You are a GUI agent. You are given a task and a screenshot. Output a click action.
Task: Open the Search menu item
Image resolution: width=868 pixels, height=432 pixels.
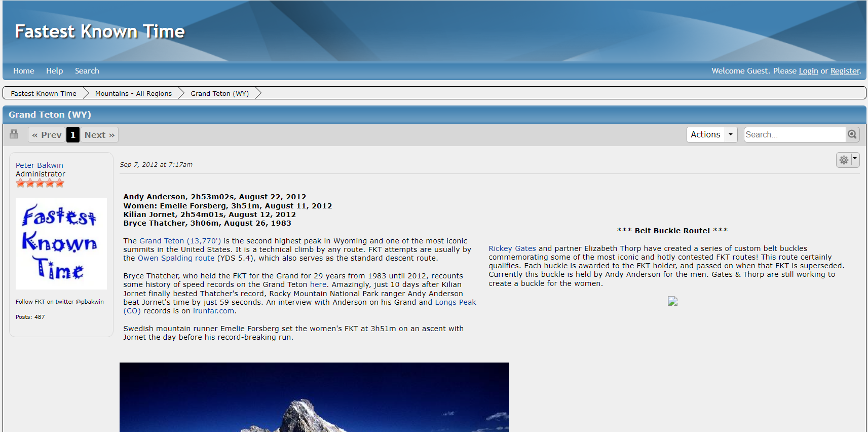(x=87, y=71)
